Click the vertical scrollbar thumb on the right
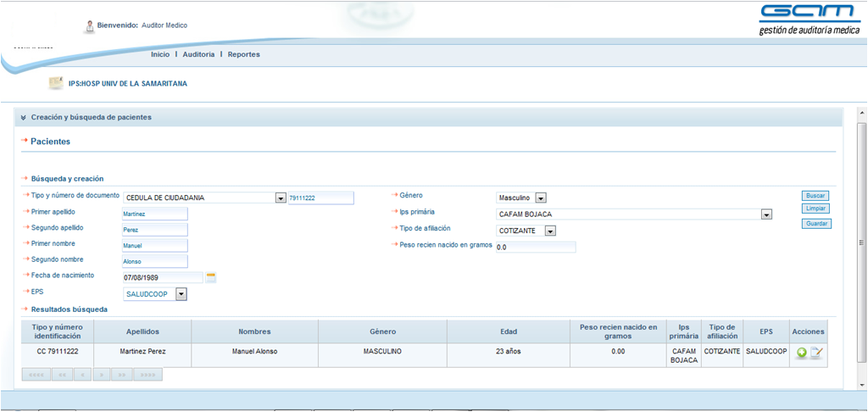868x412 pixels. (861, 242)
